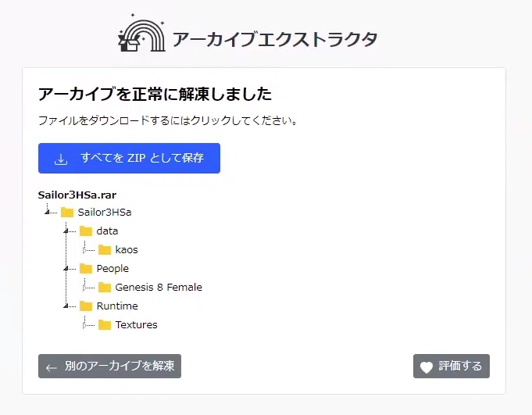Click the back arrow icon on the gray button
Viewport: 532px width, 415px height.
(52, 368)
